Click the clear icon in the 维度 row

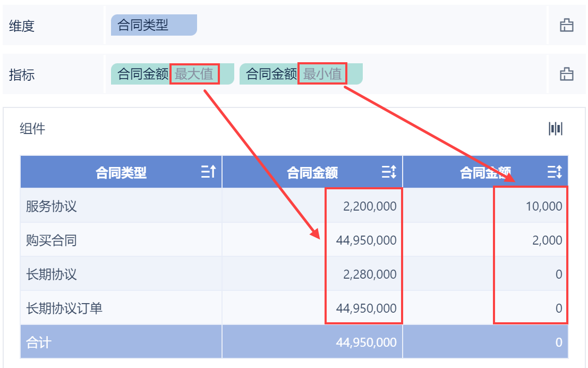(566, 25)
